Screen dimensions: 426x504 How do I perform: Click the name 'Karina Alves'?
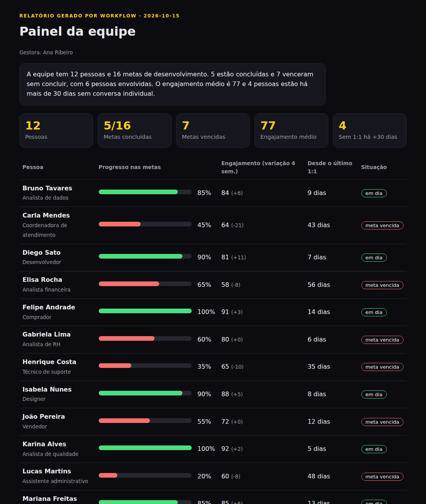click(44, 444)
